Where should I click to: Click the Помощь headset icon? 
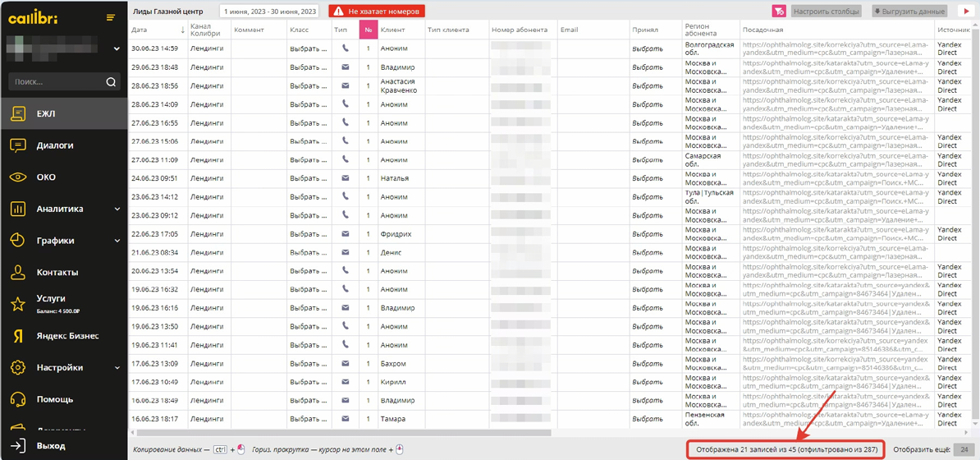(18, 399)
